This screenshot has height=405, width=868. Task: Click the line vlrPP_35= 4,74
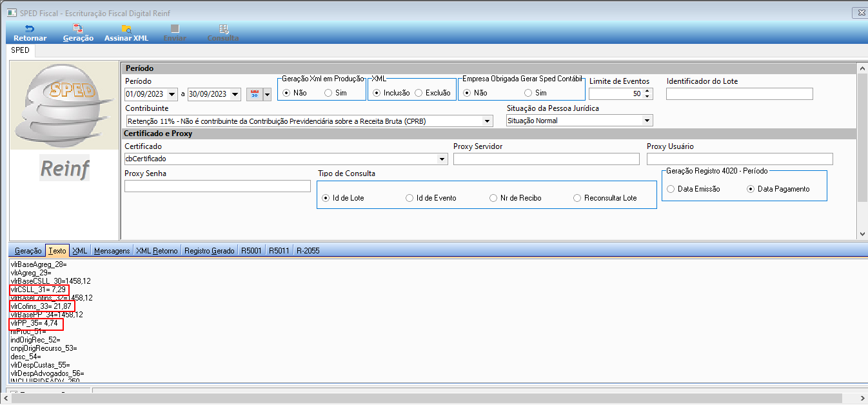[35, 322]
